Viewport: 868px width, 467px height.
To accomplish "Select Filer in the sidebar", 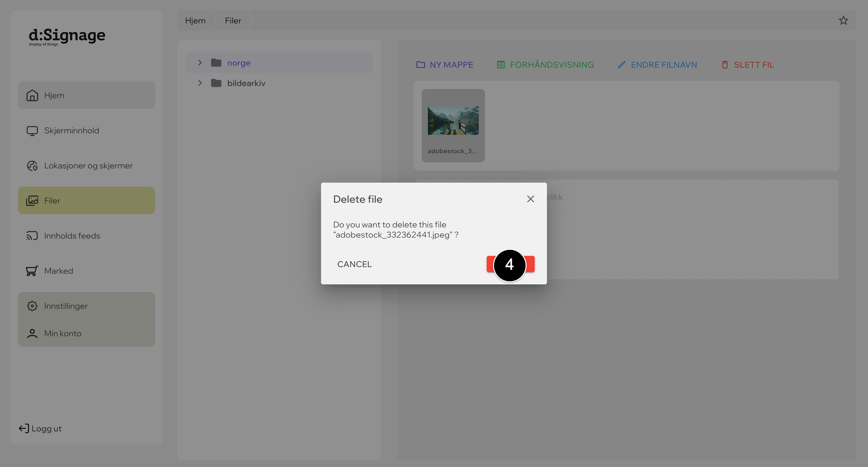I will tap(86, 200).
